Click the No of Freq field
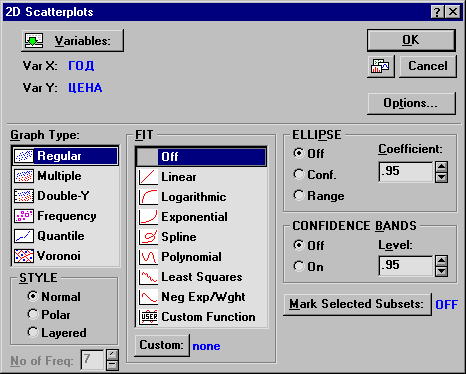 92,360
